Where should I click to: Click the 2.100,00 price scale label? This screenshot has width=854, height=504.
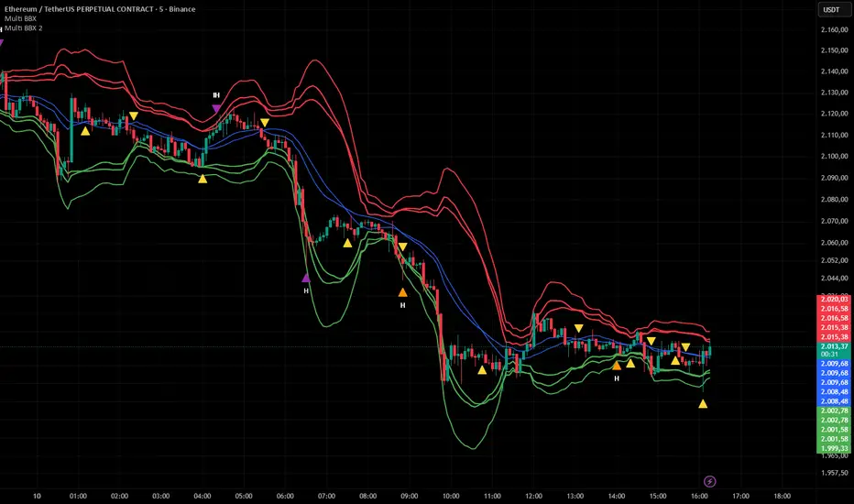click(835, 157)
